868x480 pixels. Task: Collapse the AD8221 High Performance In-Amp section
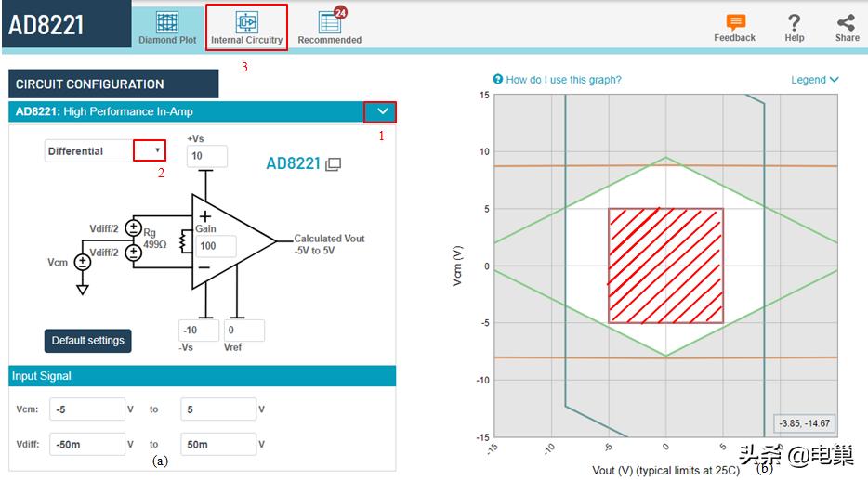pyautogui.click(x=383, y=111)
